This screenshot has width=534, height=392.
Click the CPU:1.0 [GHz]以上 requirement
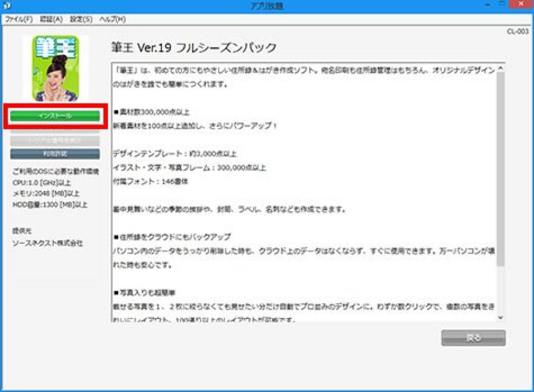click(x=42, y=183)
